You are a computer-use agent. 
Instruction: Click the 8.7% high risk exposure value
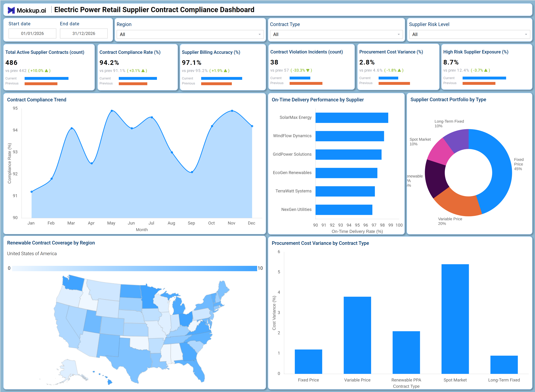point(451,62)
